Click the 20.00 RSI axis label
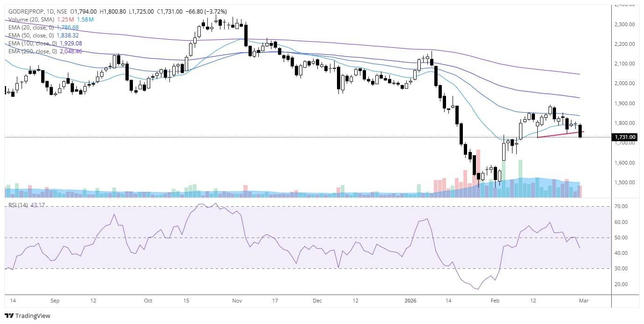Screen dimensions: 644x324 tap(621, 284)
